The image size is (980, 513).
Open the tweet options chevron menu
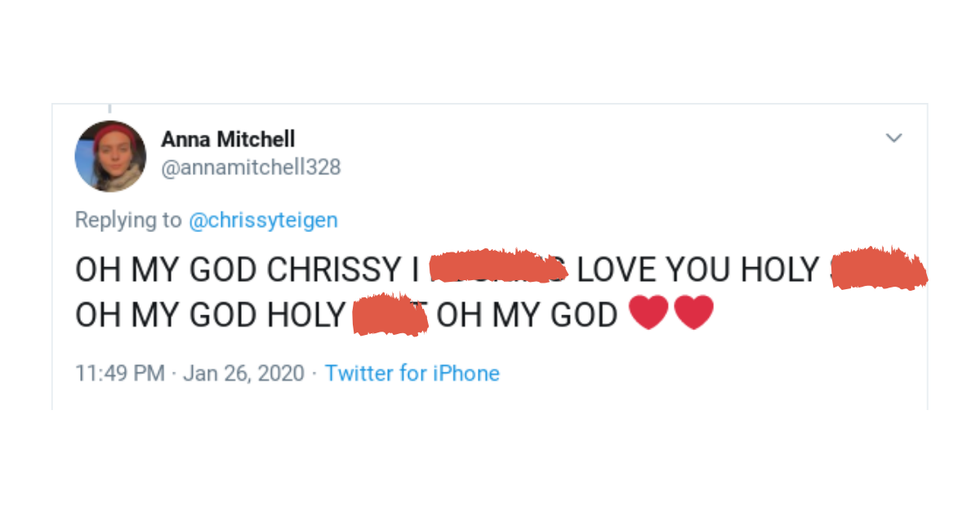point(894,138)
